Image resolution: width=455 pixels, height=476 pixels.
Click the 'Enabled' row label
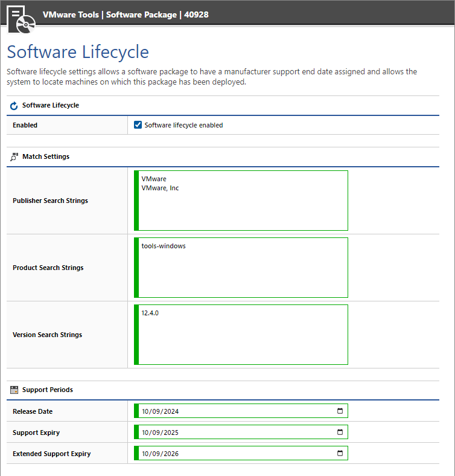[25, 125]
